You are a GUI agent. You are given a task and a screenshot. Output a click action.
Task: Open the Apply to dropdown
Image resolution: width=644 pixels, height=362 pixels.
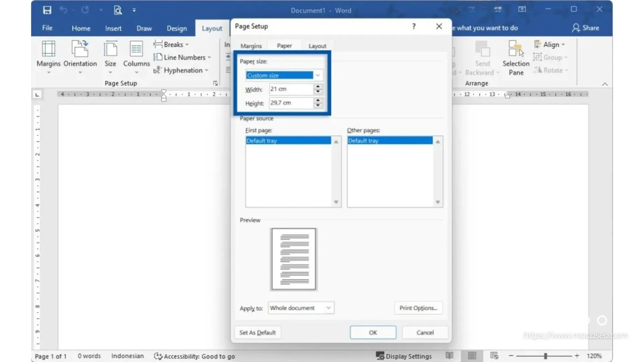(301, 308)
